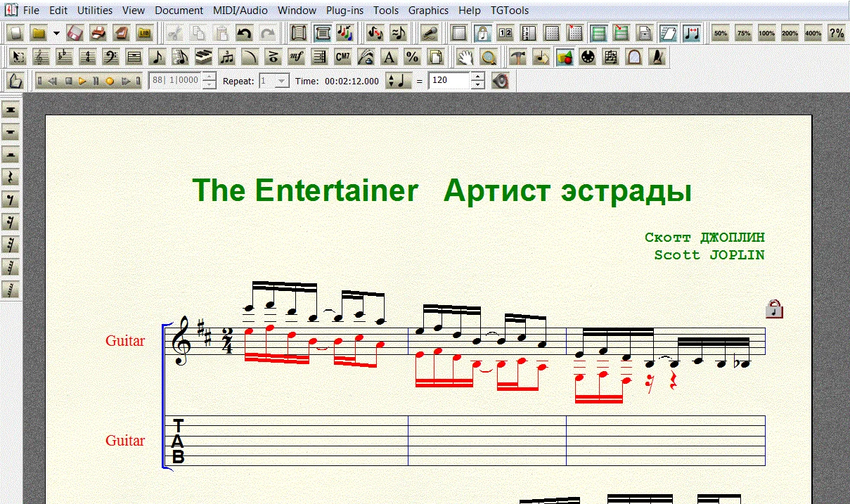Select the Time Signature tool
The image size is (850, 504).
88,57
